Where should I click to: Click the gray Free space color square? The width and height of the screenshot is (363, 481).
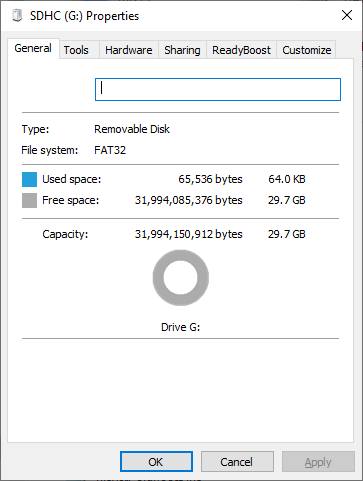[x=29, y=200]
